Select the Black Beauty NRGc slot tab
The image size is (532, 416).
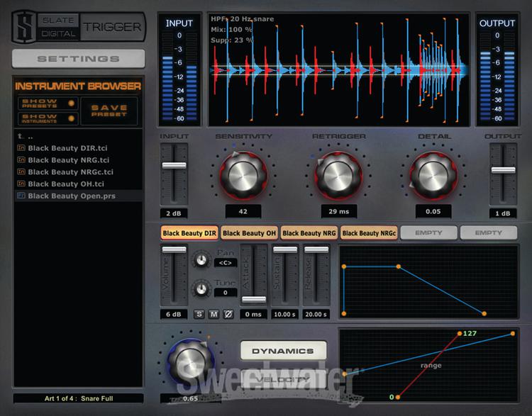[x=368, y=232]
